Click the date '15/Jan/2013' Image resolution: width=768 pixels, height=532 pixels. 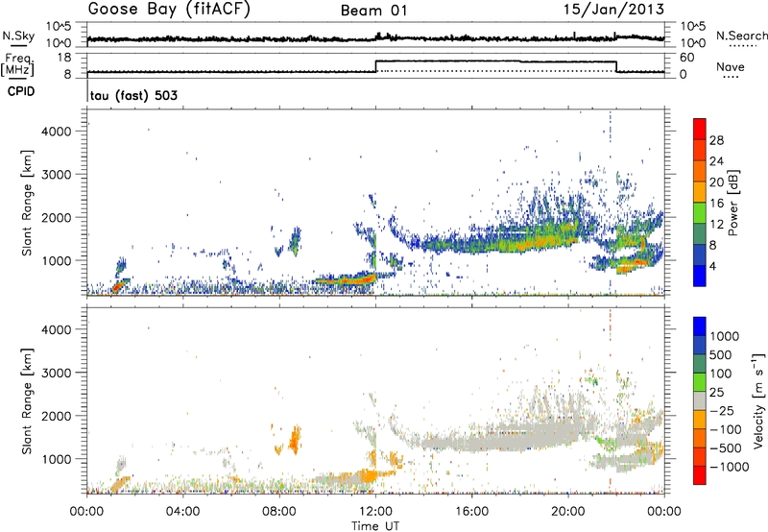click(x=613, y=9)
